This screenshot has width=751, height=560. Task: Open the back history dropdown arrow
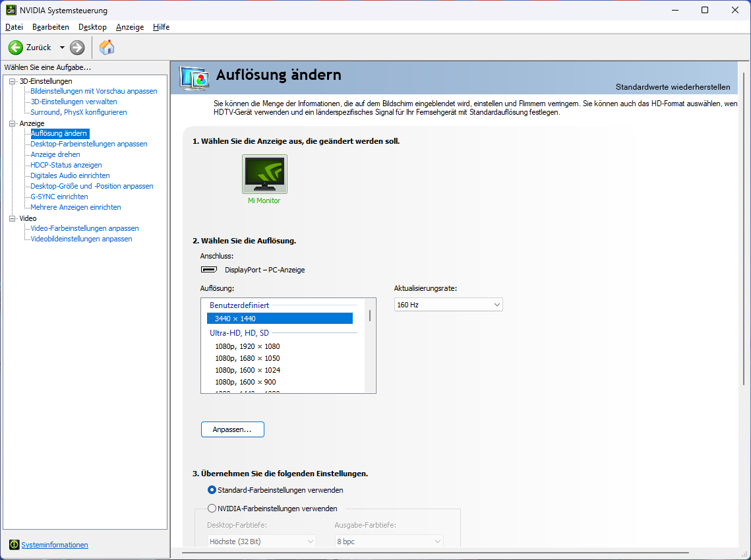(62, 47)
